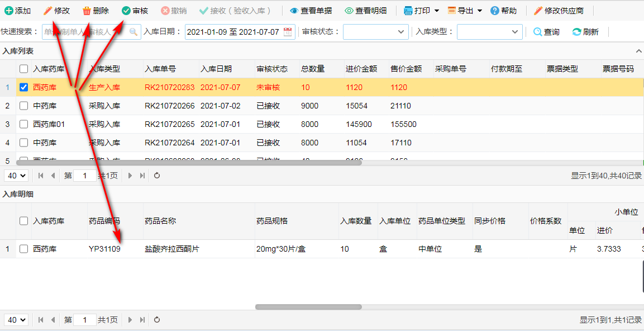This screenshot has height=331, width=644.
Task: Click the 添加 (Add) toolbar icon
Action: tap(9, 11)
